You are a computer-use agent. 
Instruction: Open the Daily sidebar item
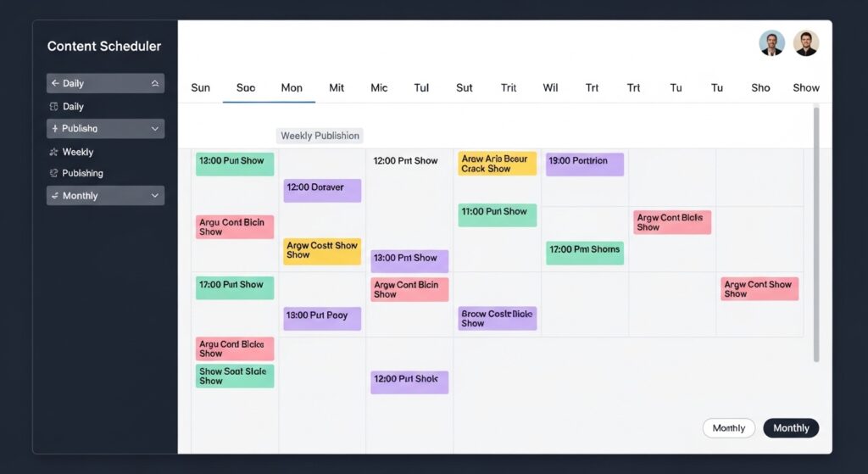tap(73, 106)
